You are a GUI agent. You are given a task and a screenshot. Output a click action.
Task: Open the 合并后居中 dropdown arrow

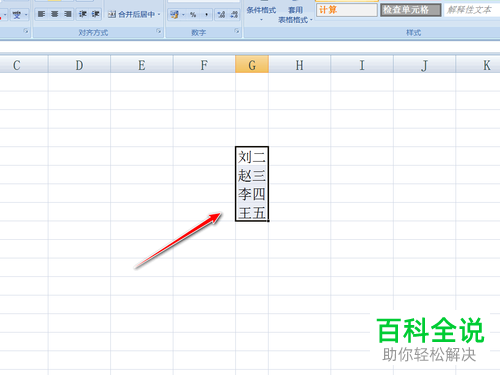pos(159,14)
